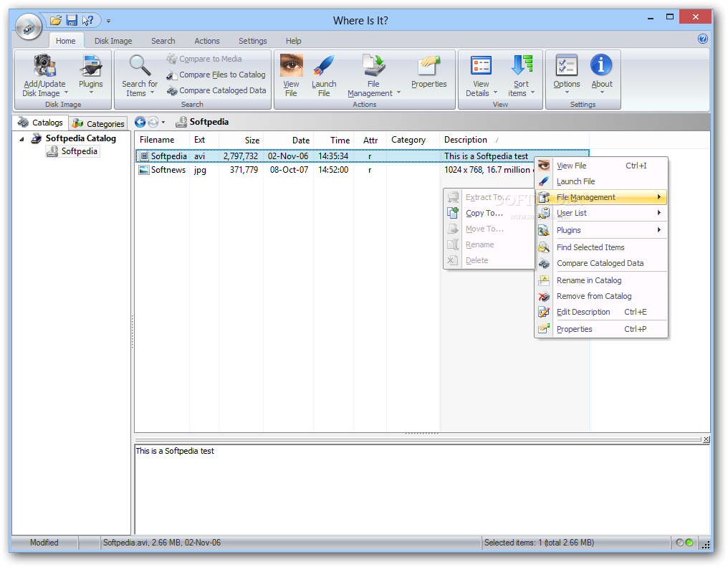Close the description pane with its X

pyautogui.click(x=707, y=439)
